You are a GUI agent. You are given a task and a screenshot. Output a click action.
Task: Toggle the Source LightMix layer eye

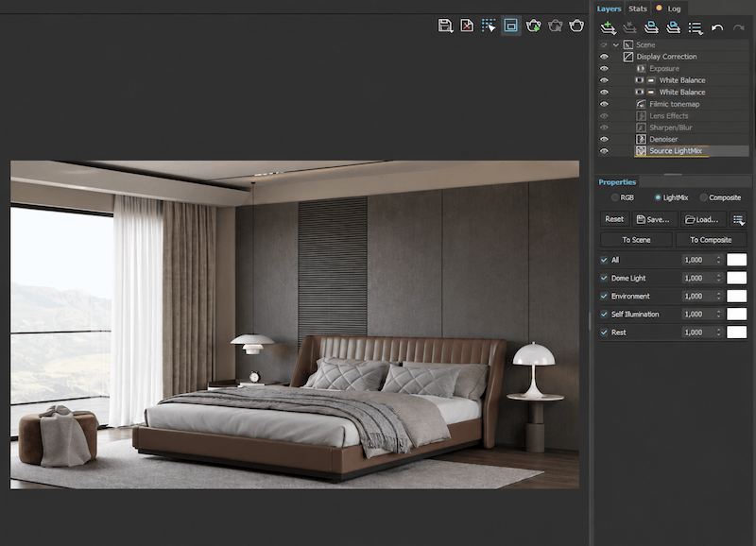coord(604,151)
